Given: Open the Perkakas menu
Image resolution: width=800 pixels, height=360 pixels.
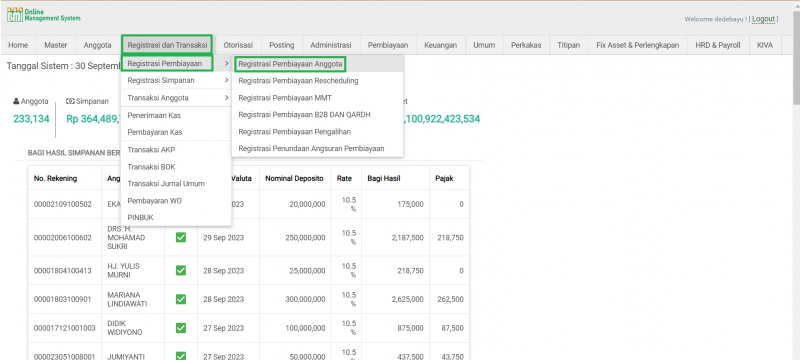Looking at the screenshot, I should [x=526, y=45].
